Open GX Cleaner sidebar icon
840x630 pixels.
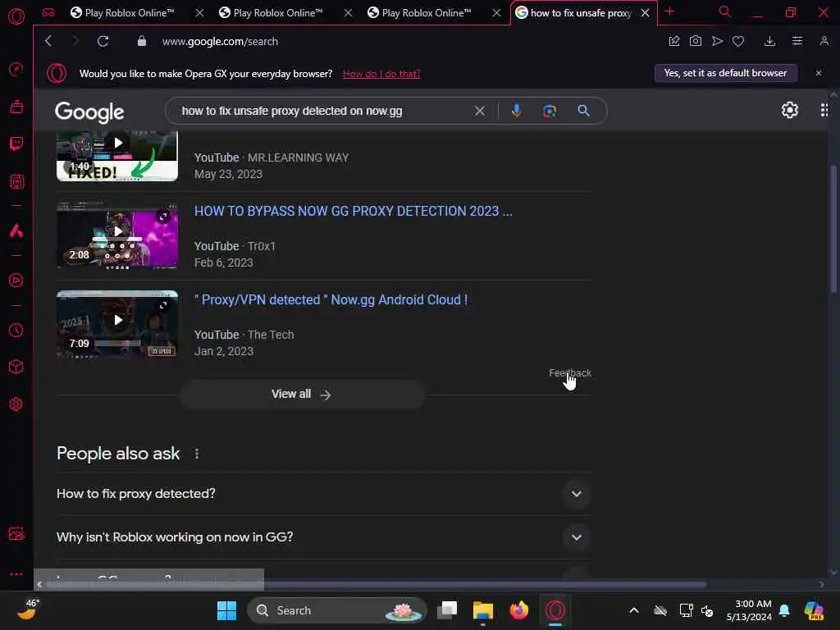[16, 107]
